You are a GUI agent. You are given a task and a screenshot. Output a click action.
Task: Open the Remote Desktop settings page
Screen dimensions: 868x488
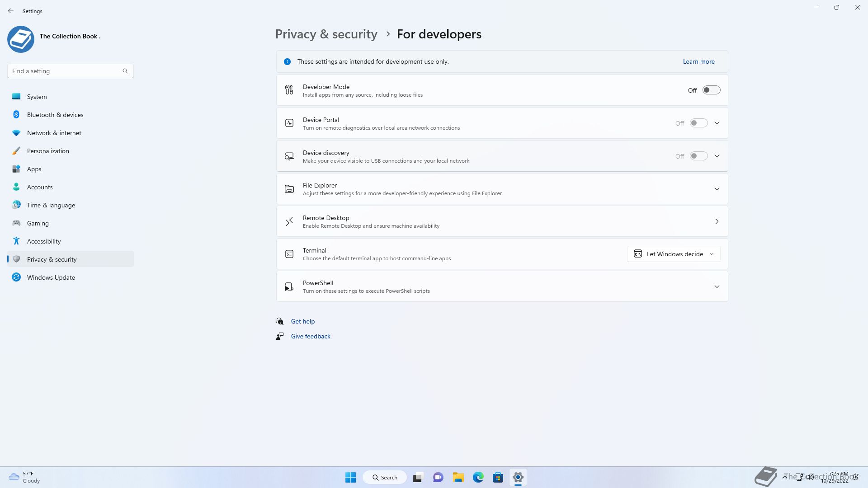(x=502, y=221)
